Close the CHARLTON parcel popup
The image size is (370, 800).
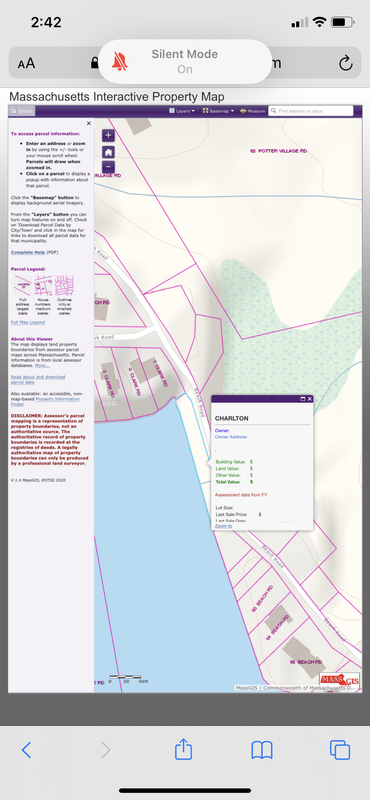pos(309,399)
